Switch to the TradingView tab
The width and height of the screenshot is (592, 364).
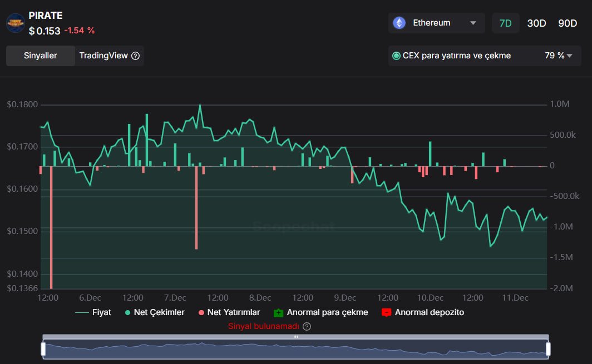(109, 56)
